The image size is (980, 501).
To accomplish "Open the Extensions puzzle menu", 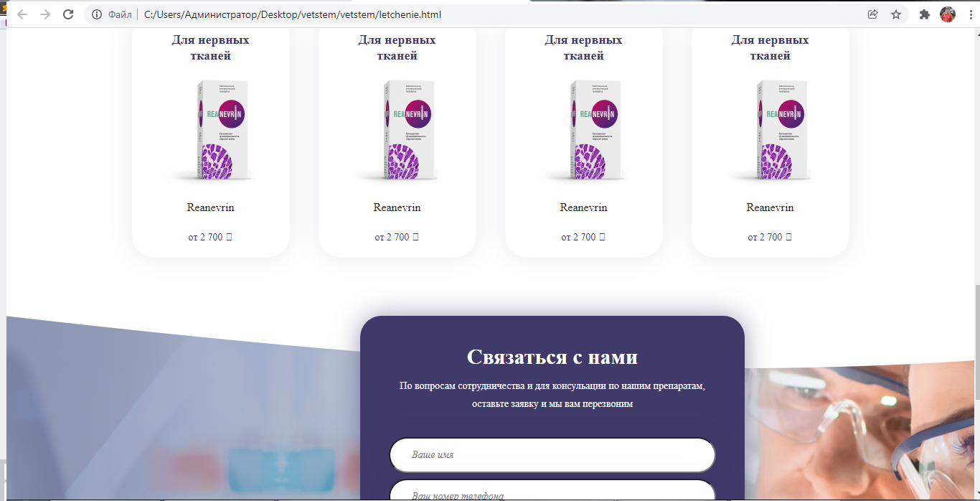I will (925, 14).
